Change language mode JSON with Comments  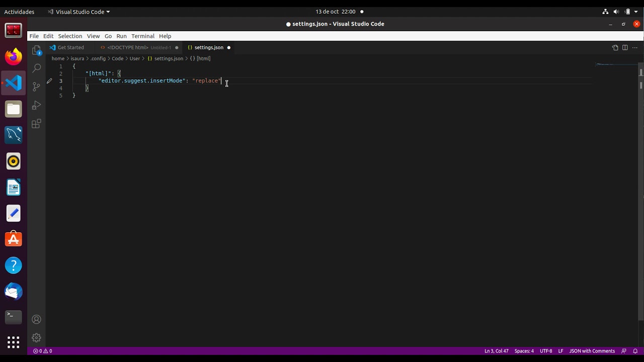592,351
